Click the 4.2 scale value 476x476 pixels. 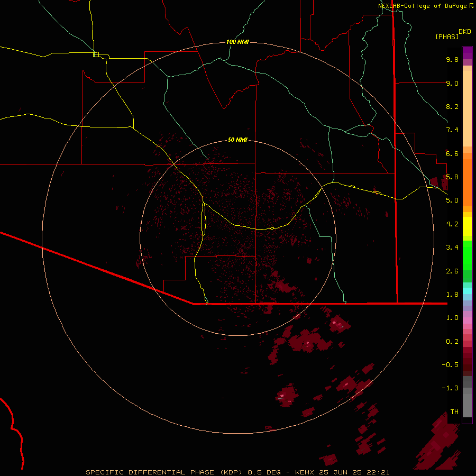pos(452,224)
